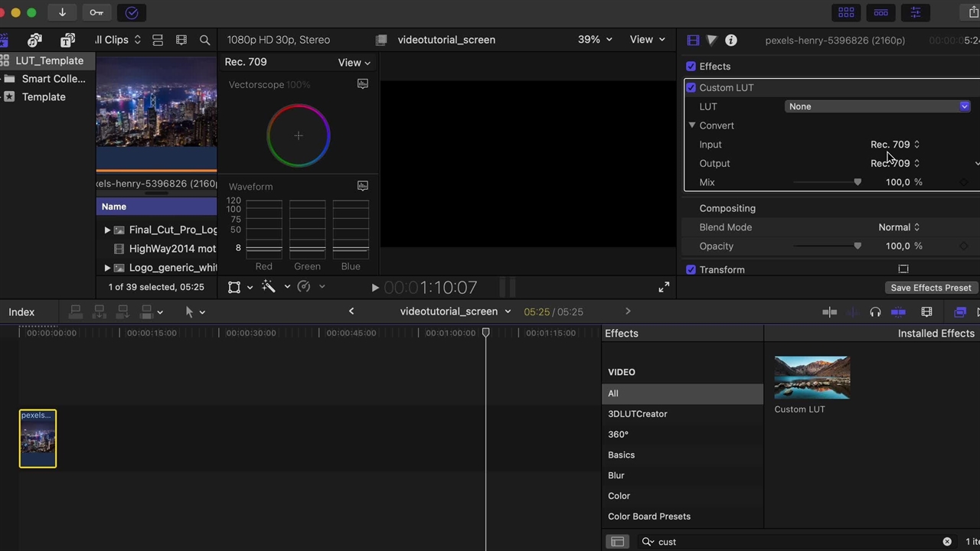Image resolution: width=980 pixels, height=551 pixels.
Task: Open the Blend Mode Normal popup
Action: tap(899, 227)
